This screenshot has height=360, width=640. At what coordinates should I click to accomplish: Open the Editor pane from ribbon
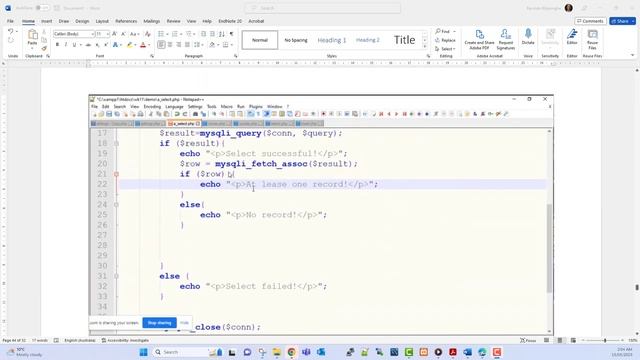(572, 37)
